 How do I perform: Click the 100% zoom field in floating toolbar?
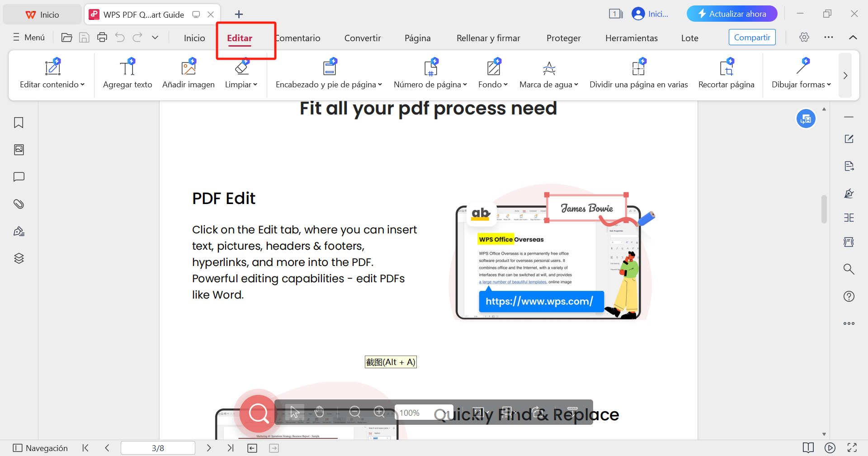(424, 413)
